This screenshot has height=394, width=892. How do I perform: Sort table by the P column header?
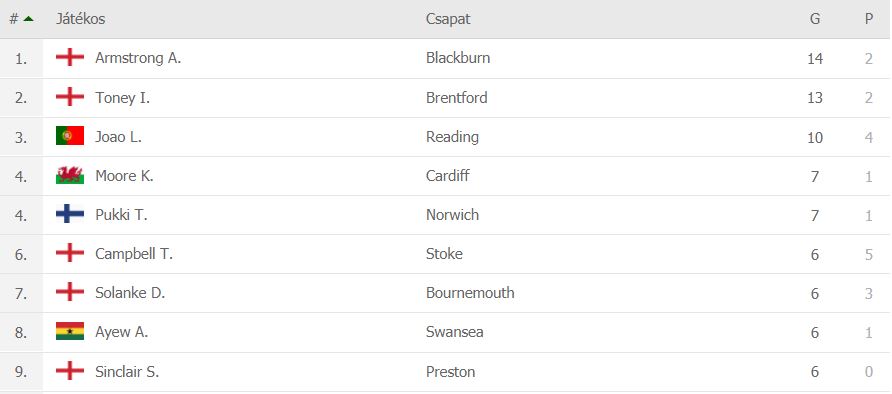tap(869, 19)
